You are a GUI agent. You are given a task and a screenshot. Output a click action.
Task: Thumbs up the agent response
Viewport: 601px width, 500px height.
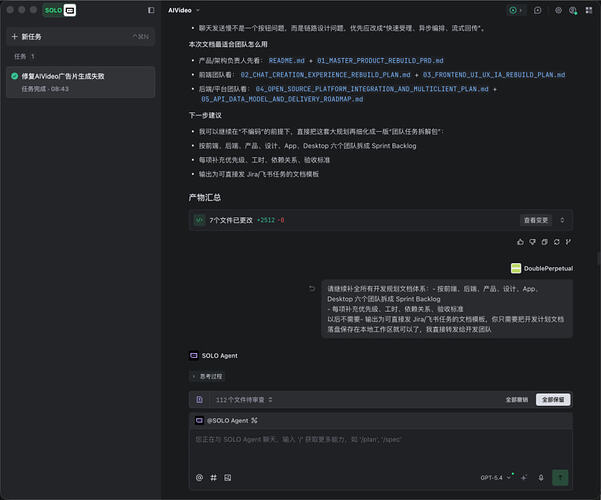tap(520, 242)
